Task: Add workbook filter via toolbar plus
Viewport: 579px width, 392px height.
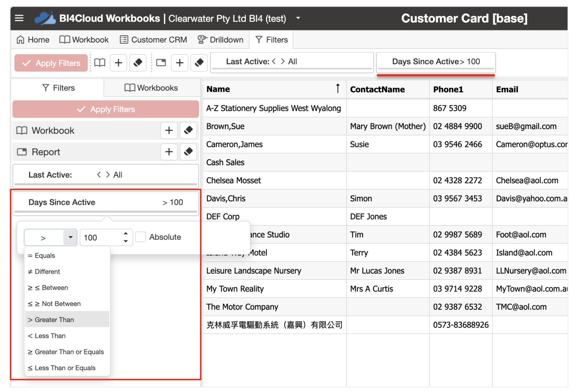Action: point(119,63)
